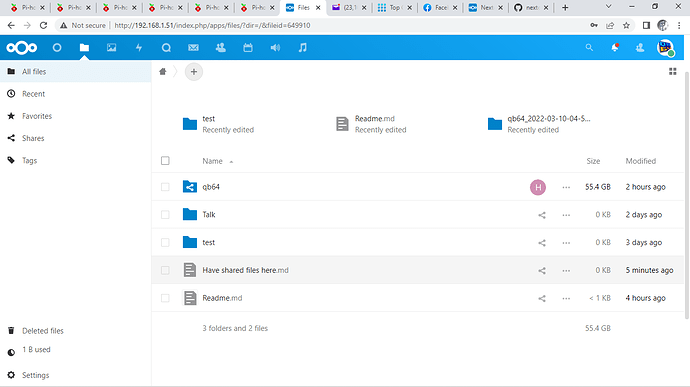Check the select-all files checkbox
690x387 pixels.
click(x=165, y=161)
